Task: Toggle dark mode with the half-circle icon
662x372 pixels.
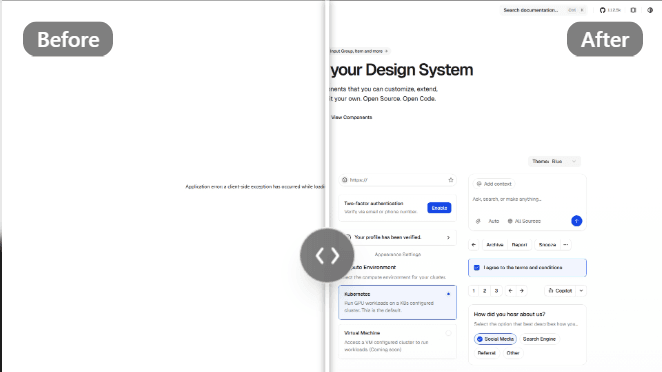Action: 650,10
